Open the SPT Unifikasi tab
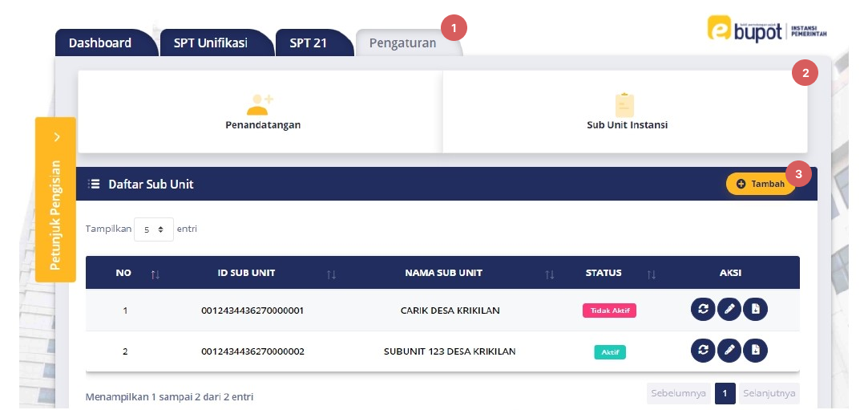868x410 pixels. coord(211,43)
